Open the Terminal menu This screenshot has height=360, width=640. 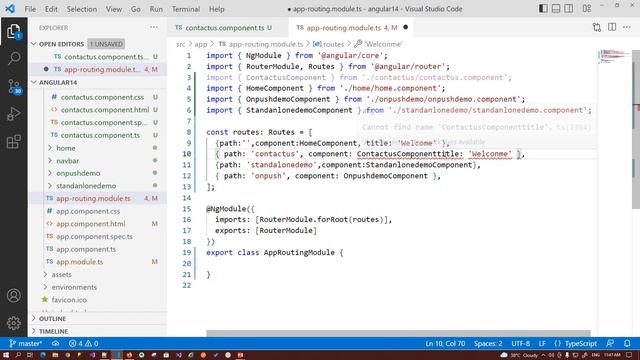(186, 9)
